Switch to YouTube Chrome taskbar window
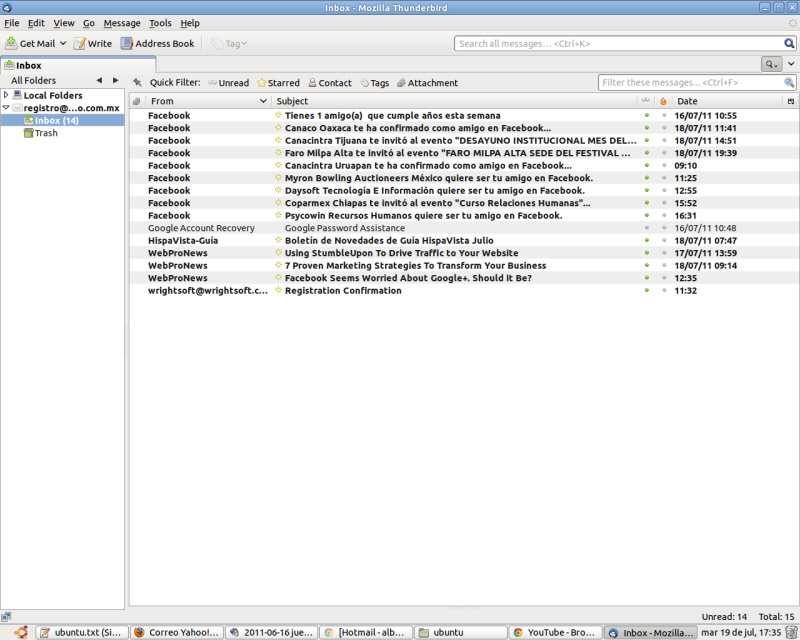 point(555,632)
